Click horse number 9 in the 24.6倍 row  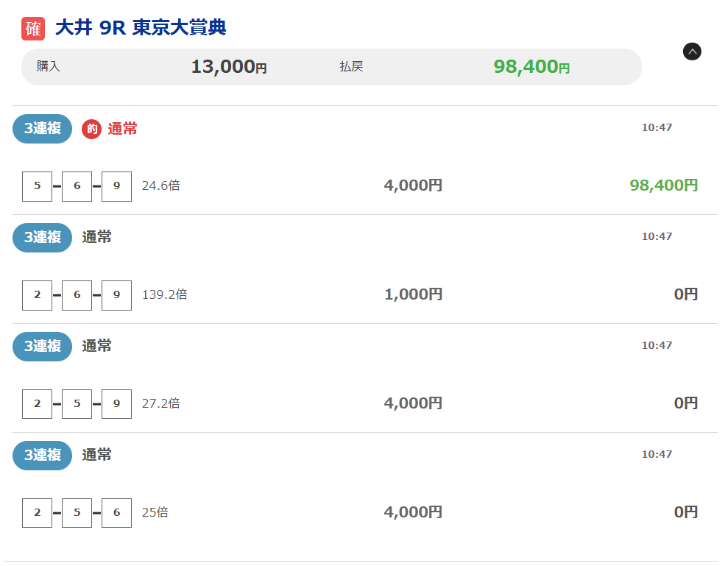point(116,186)
